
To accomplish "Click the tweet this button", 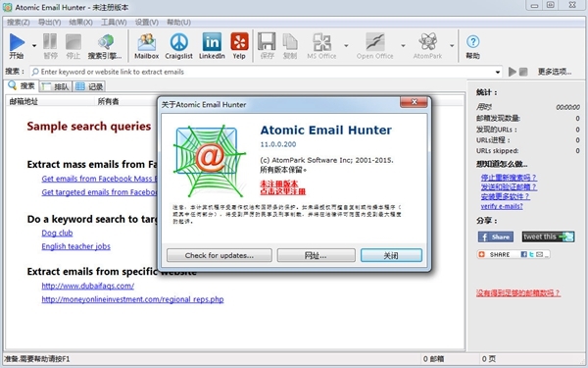I will click(548, 237).
